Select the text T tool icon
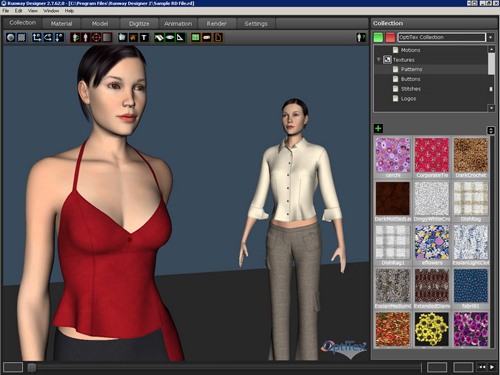This screenshot has height=375, width=500. (x=144, y=37)
